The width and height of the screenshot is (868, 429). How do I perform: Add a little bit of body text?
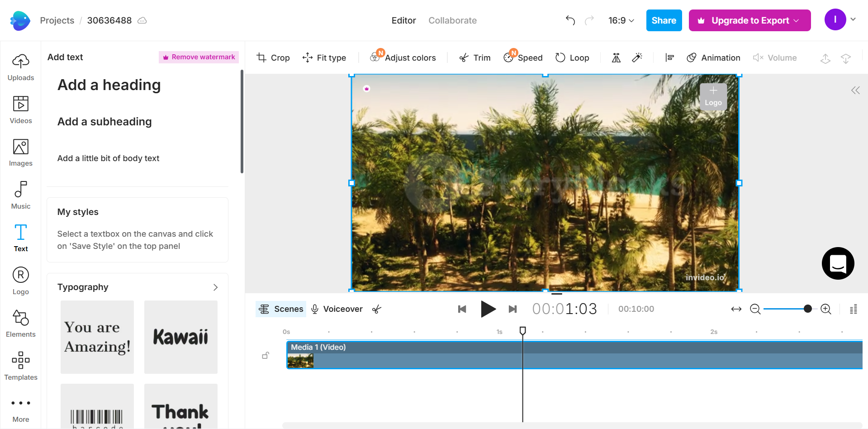pos(108,158)
